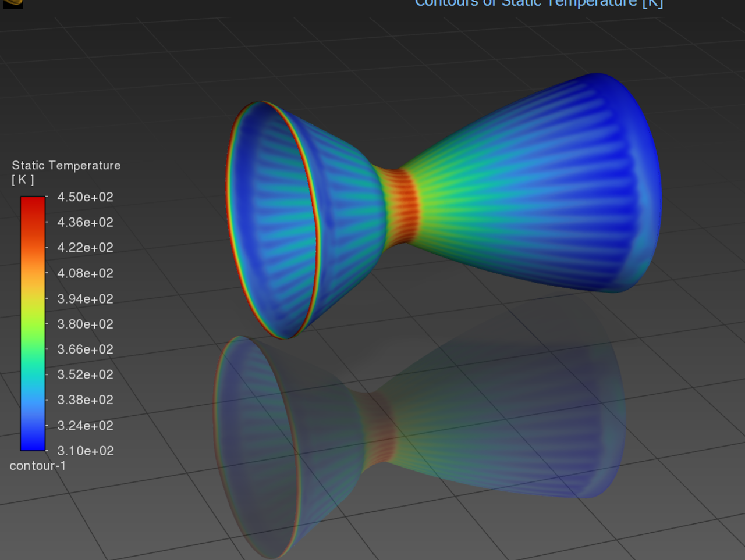
Task: Select the 3.66e+02 legend value
Action: [85, 349]
